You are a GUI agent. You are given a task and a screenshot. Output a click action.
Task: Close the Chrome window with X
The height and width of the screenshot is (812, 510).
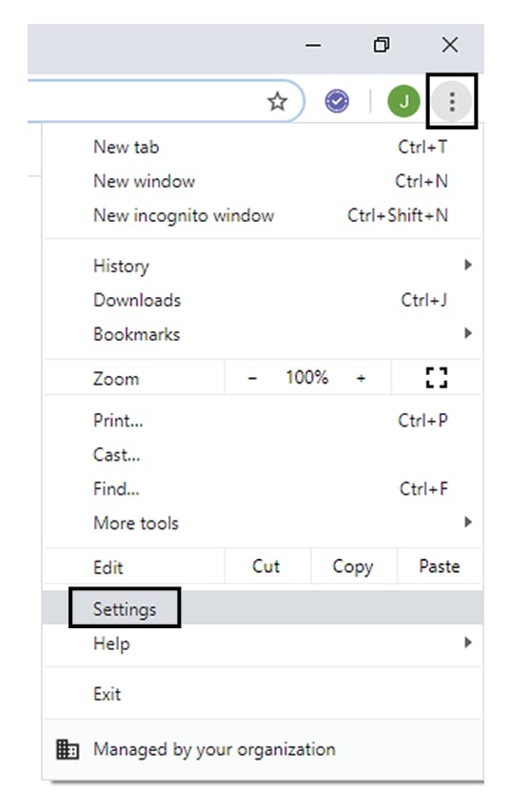click(450, 45)
